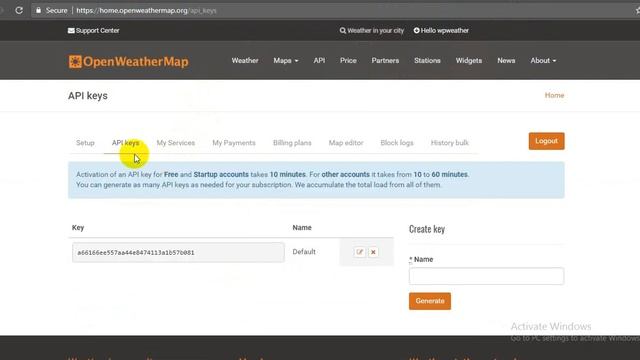Click the secure padlock icon
The image size is (640, 360).
tap(38, 10)
